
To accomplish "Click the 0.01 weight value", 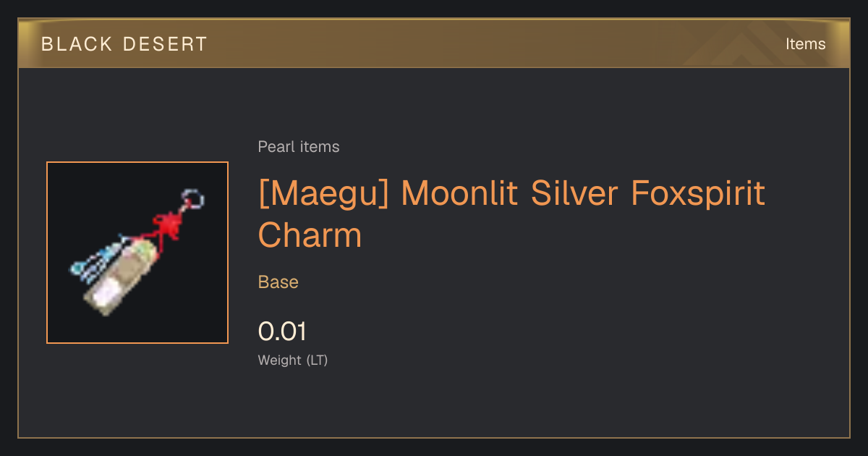I will [x=282, y=332].
